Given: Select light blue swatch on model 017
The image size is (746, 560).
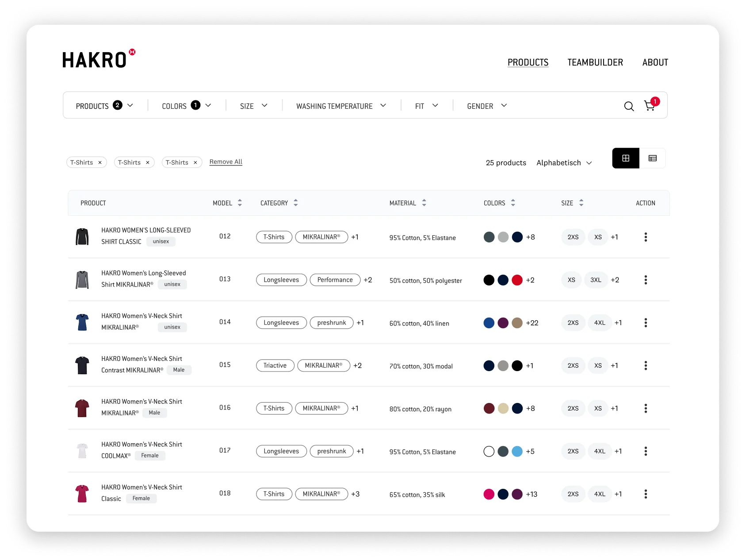Looking at the screenshot, I should click(x=517, y=451).
